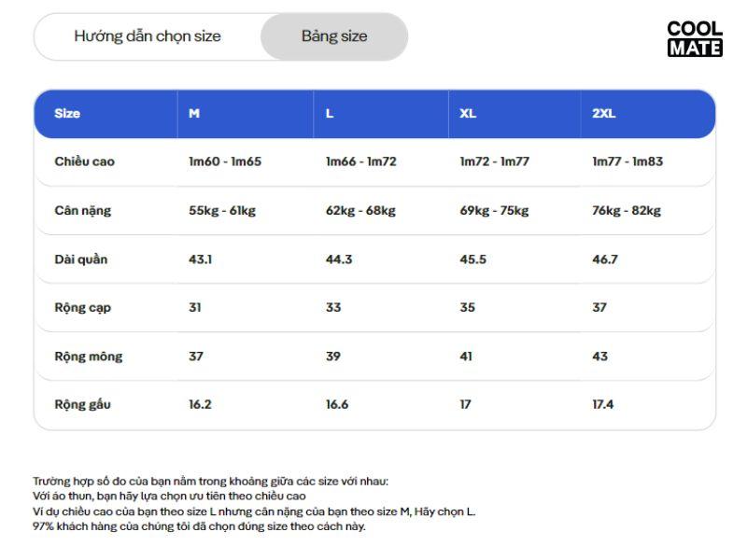Click the 17.4 hem width value

coord(603,405)
